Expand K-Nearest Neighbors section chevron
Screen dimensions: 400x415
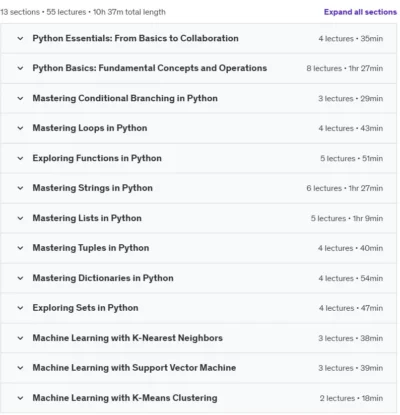[20, 338]
